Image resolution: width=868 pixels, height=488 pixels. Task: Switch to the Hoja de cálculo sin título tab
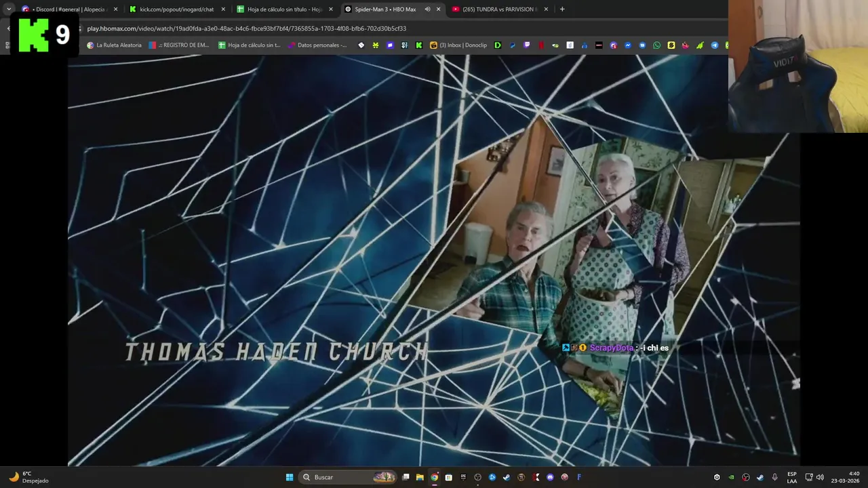click(x=283, y=9)
